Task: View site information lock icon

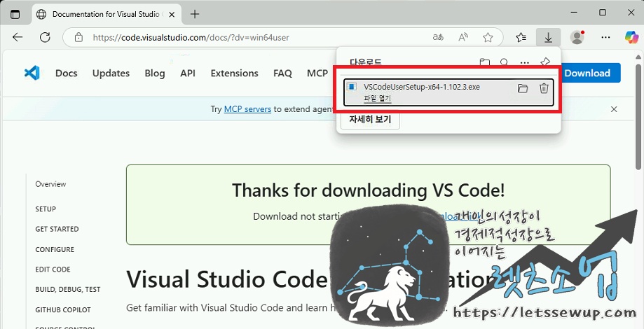Action: click(79, 38)
